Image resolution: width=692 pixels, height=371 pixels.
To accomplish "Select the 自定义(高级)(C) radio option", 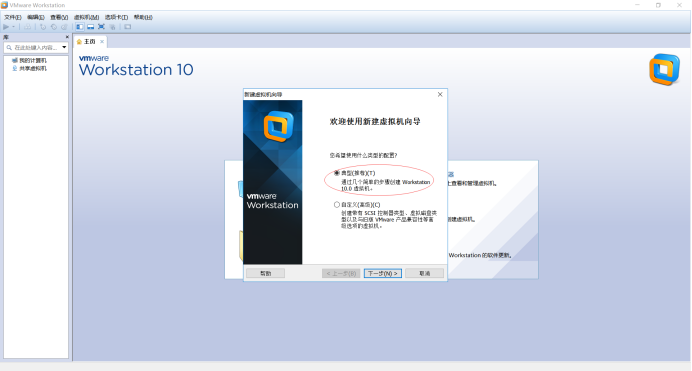I will 337,205.
